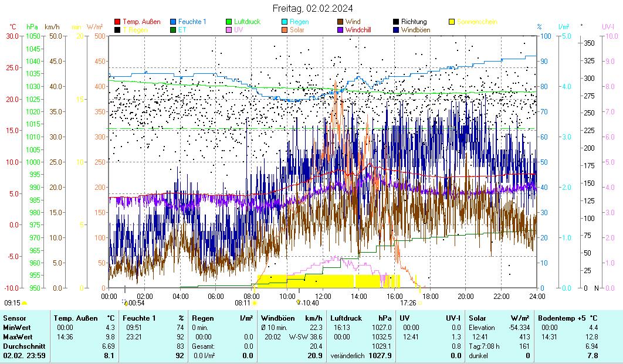The image size is (623, 364).
Task: Click the veränderlich pressure trend label
Action: [x=348, y=356]
